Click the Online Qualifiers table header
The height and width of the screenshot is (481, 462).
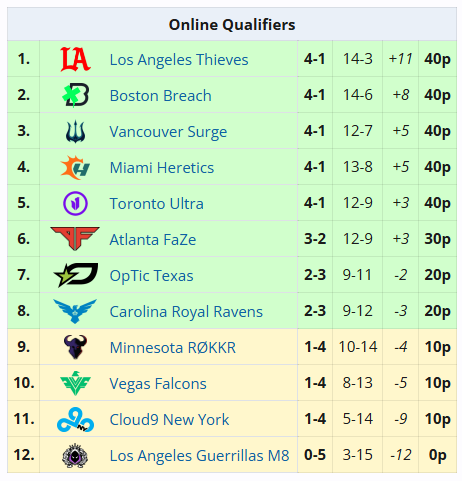(x=232, y=24)
